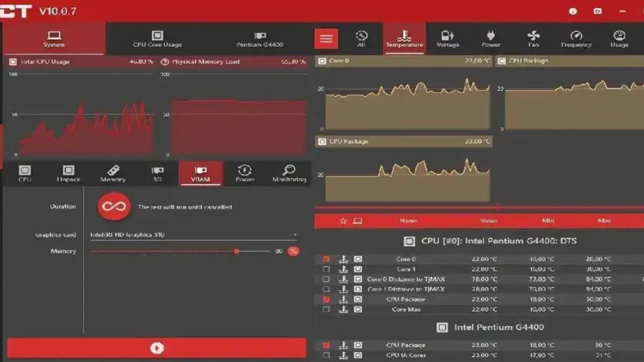Open the hamburger menu button
The height and width of the screenshot is (362, 644).
[326, 39]
